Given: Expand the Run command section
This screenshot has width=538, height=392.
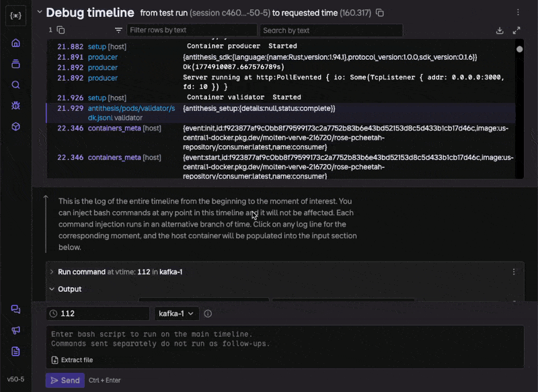Looking at the screenshot, I should (52, 272).
